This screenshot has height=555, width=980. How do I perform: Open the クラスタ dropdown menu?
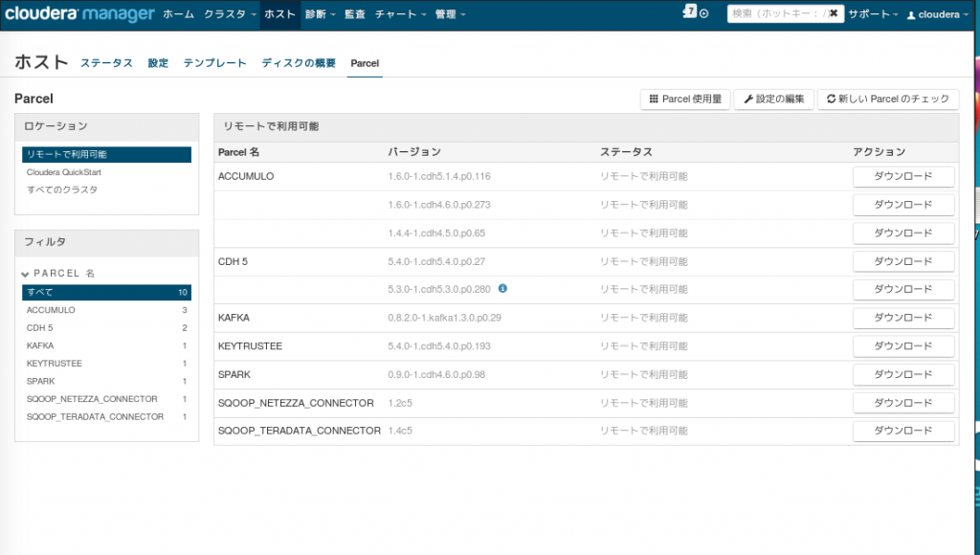230,14
